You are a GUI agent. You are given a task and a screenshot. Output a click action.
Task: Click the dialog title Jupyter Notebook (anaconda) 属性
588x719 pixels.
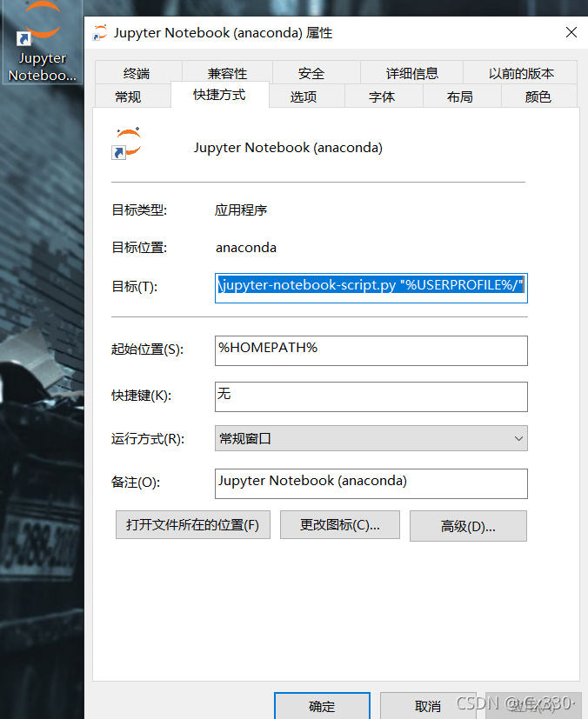point(223,33)
